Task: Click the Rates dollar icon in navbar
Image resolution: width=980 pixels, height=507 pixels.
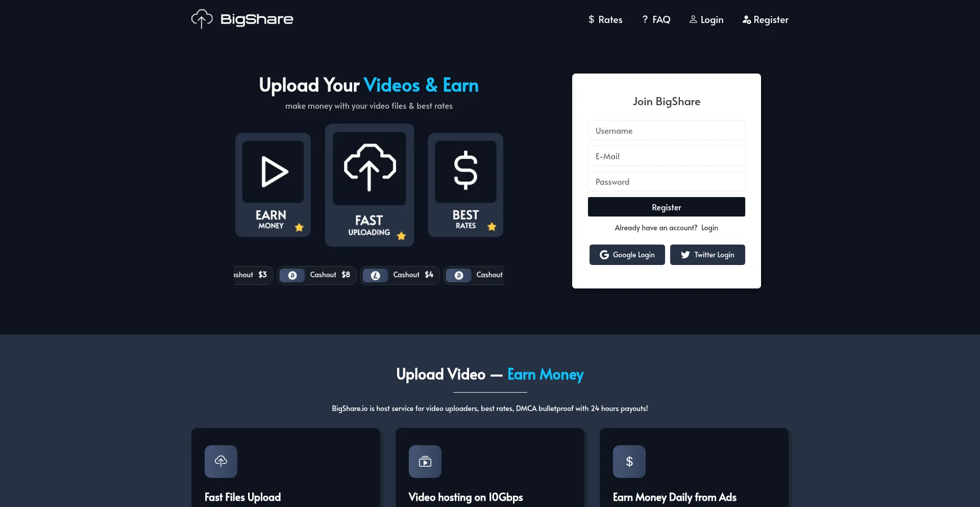Action: (591, 19)
